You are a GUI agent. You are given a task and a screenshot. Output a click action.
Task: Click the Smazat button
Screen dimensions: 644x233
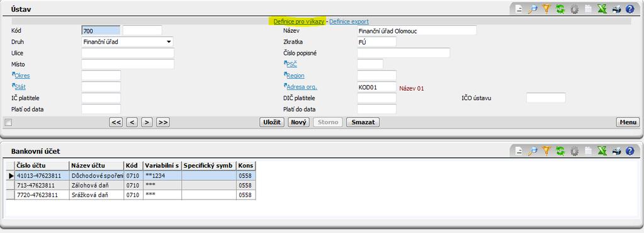point(363,122)
